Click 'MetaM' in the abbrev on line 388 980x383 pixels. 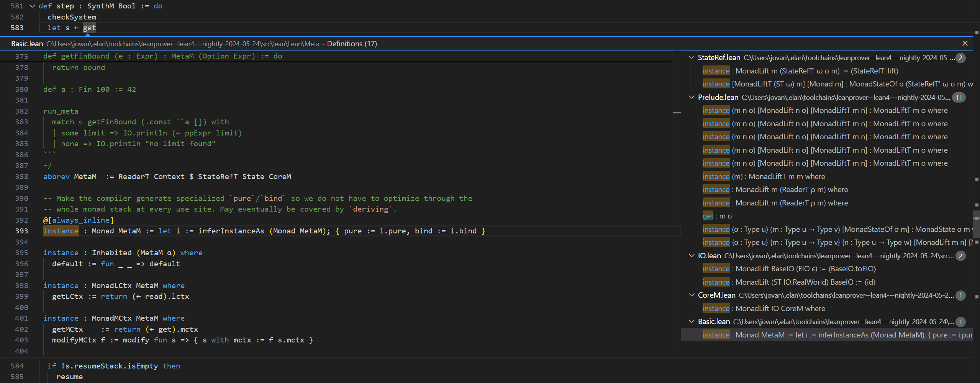pyautogui.click(x=85, y=176)
